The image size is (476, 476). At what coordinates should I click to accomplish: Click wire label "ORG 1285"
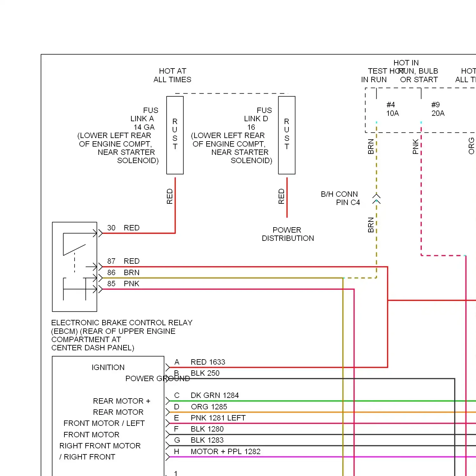pos(209,407)
